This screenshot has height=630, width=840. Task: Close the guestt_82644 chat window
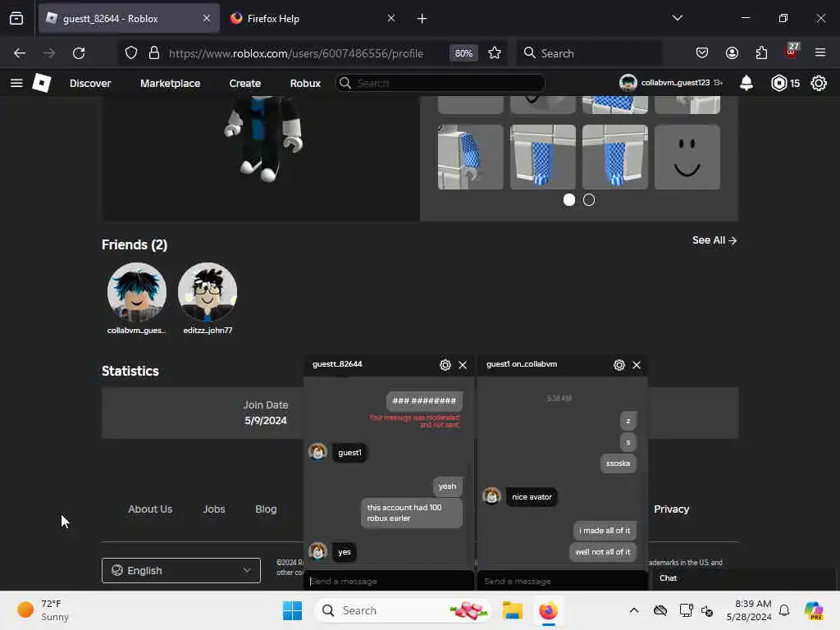pyautogui.click(x=463, y=365)
